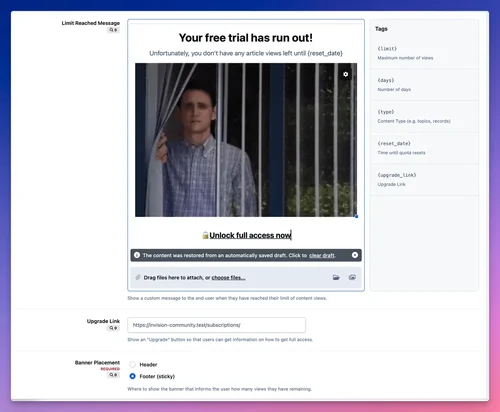Click search badge under Banner Placement label
Viewport: 500px width, 412px height.
[x=113, y=375]
